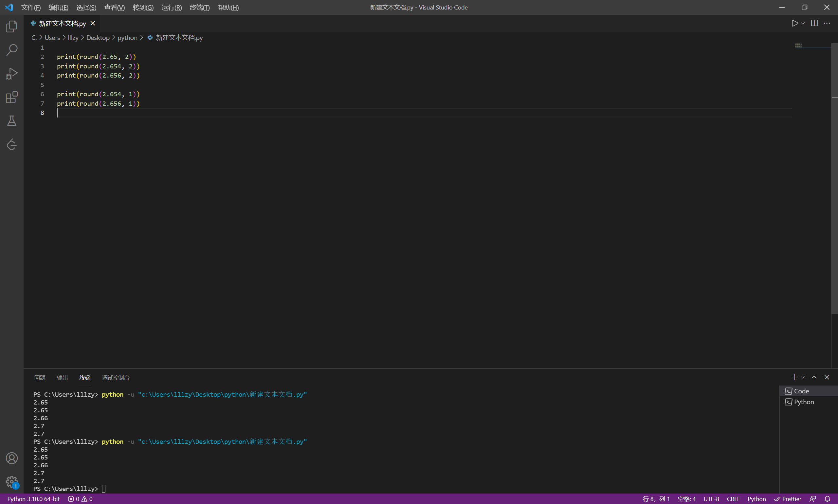Open notifications bell in status bar

(x=828, y=499)
